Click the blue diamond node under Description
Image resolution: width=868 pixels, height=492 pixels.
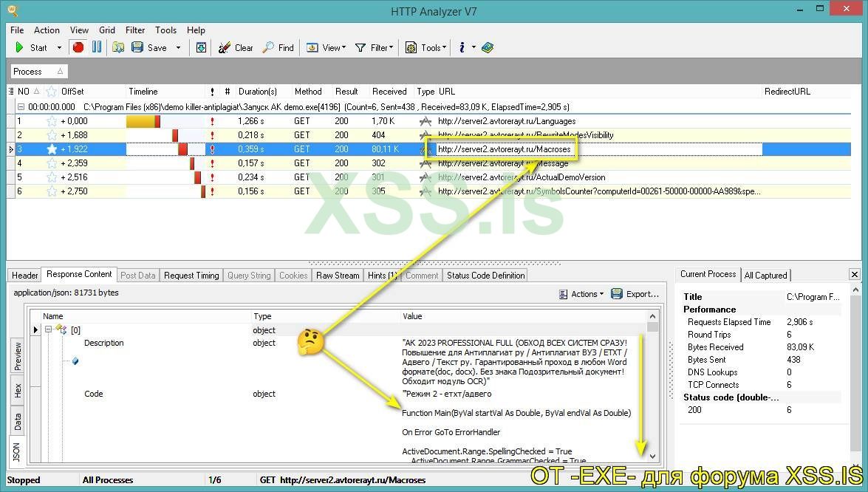[75, 361]
